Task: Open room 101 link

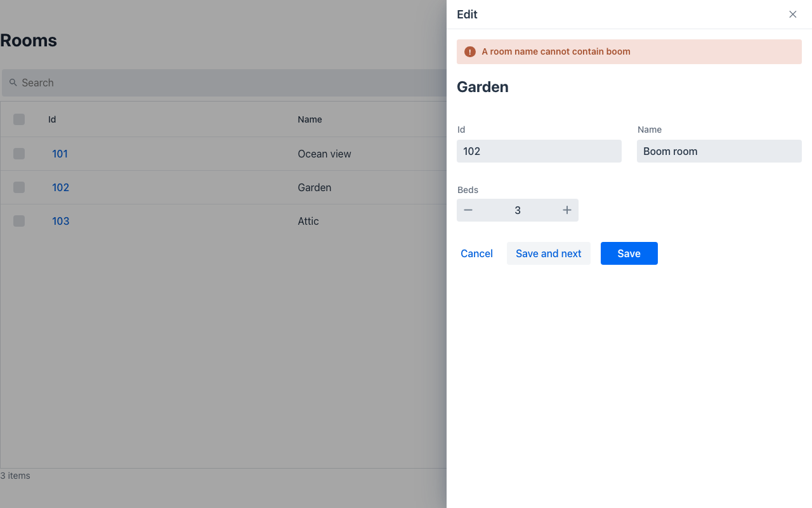Action: click(x=60, y=154)
